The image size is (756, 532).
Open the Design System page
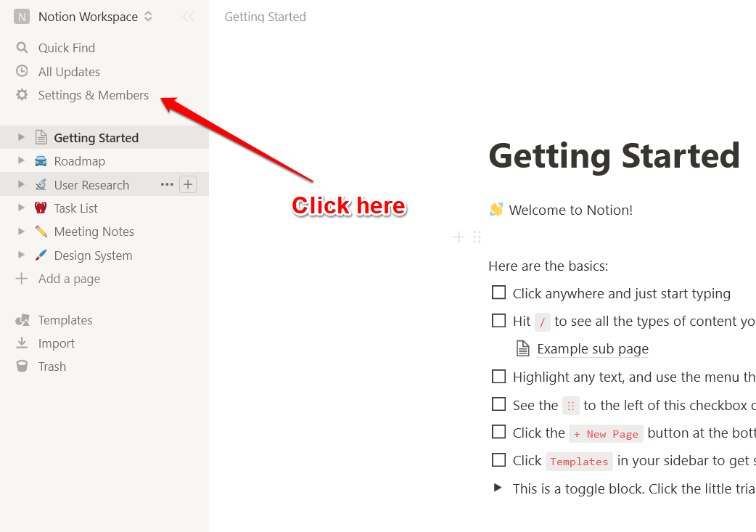click(x=93, y=255)
